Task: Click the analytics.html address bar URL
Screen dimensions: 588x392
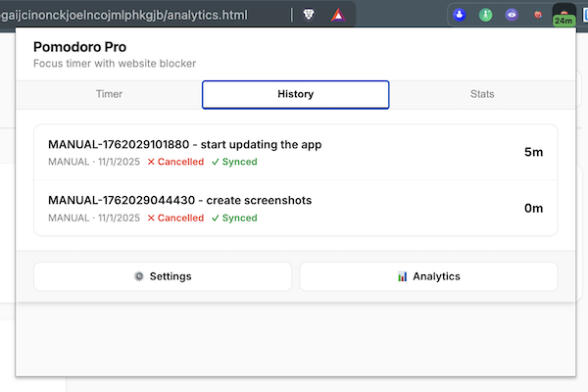Action: click(124, 15)
